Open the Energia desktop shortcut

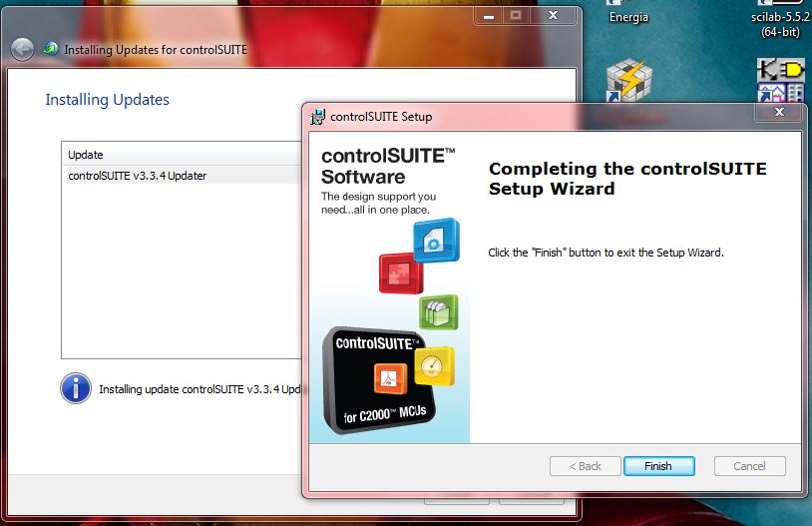click(628, 17)
